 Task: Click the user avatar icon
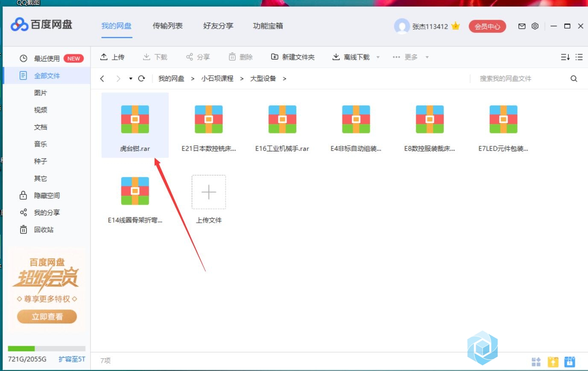402,26
